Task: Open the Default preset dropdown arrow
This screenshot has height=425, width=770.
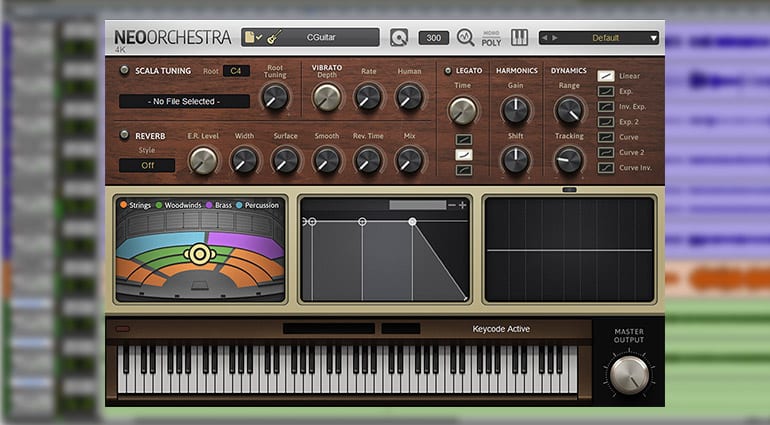Action: point(653,38)
